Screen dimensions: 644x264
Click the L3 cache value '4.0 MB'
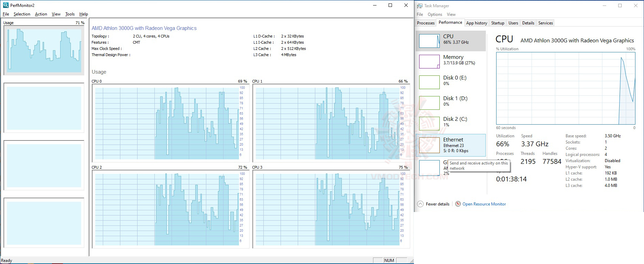[x=611, y=186]
